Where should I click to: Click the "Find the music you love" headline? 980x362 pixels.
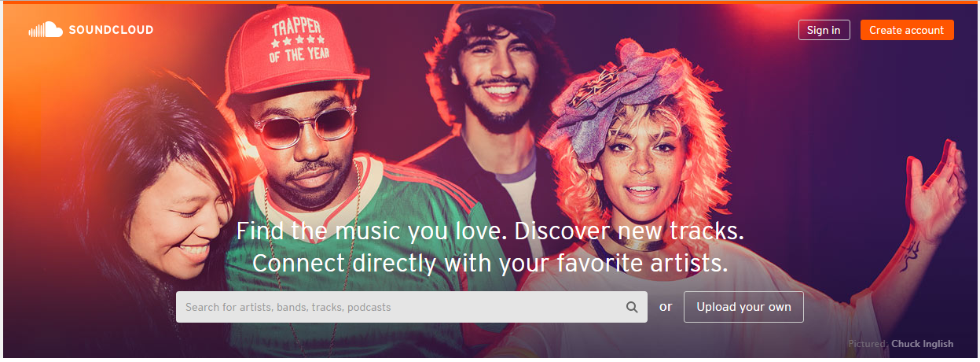(373, 232)
